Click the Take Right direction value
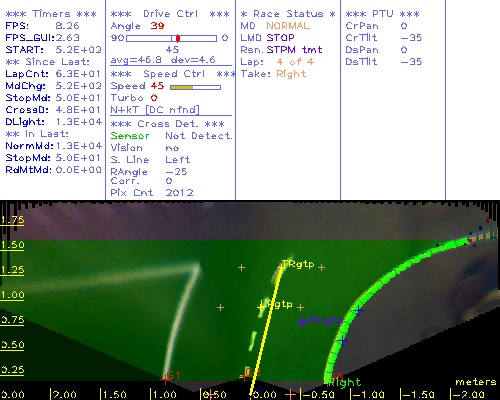 point(291,74)
